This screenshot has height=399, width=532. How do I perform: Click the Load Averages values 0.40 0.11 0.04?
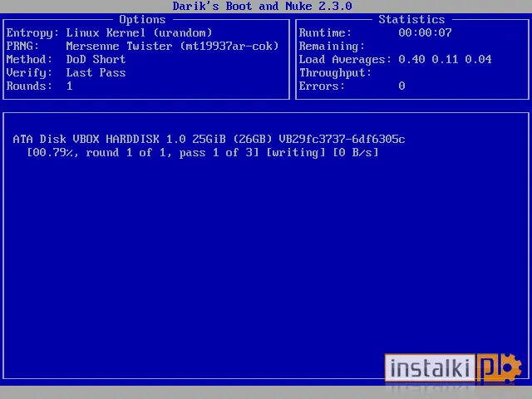445,59
